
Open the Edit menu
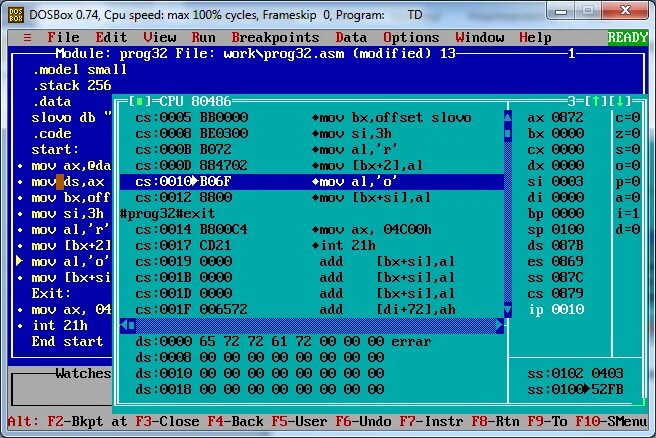[x=111, y=38]
